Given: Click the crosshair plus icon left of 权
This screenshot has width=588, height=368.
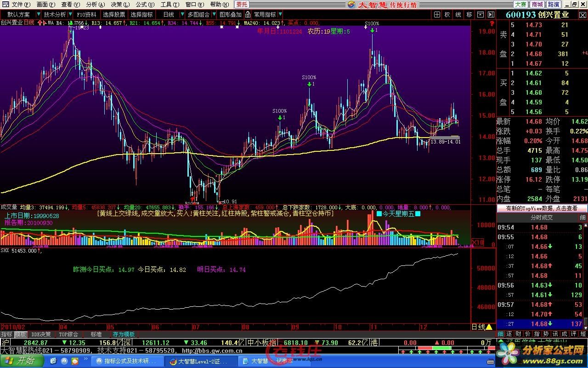Looking at the screenshot, I should [437, 15].
